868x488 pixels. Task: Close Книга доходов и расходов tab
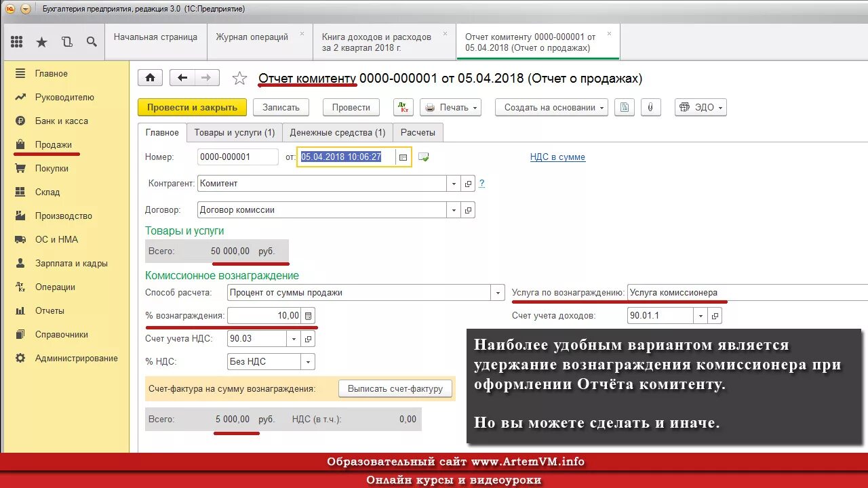pyautogui.click(x=446, y=33)
